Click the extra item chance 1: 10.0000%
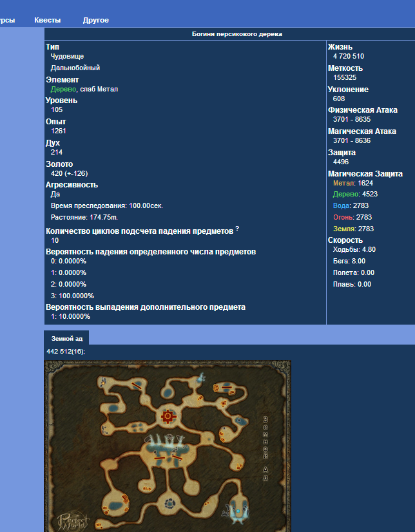 tap(71, 316)
